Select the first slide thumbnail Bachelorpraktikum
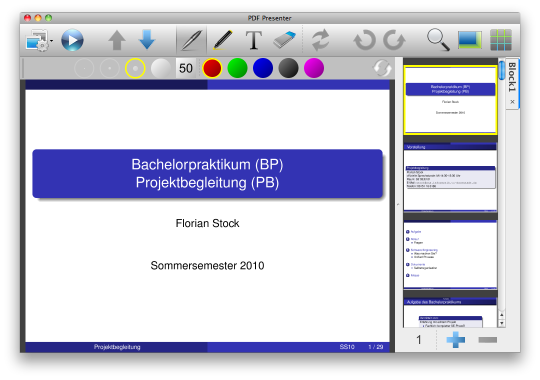This screenshot has width=540, height=380. point(450,99)
